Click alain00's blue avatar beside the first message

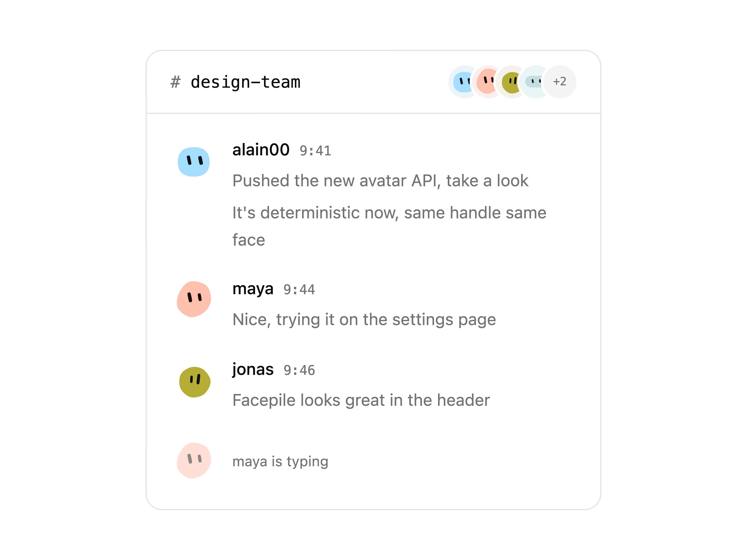pos(194,162)
